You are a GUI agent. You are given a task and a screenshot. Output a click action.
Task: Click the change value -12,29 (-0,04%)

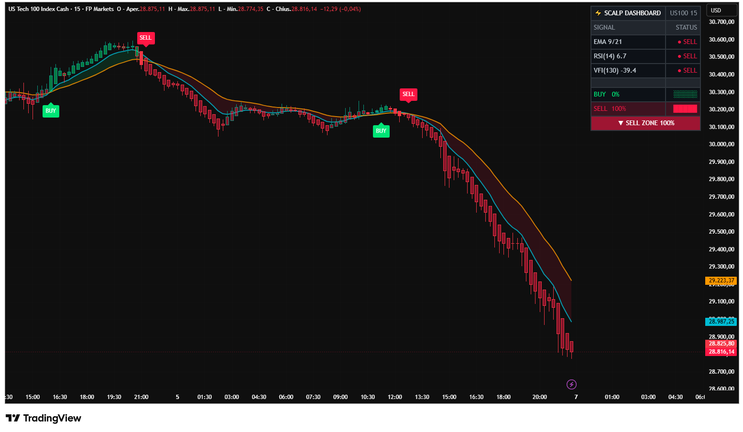coord(341,9)
